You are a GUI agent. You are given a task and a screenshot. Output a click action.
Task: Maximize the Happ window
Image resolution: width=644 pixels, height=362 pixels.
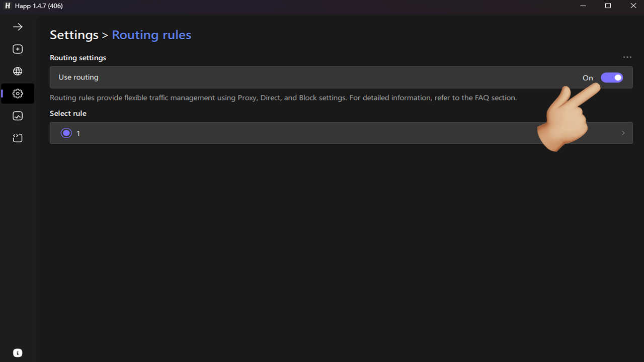608,6
